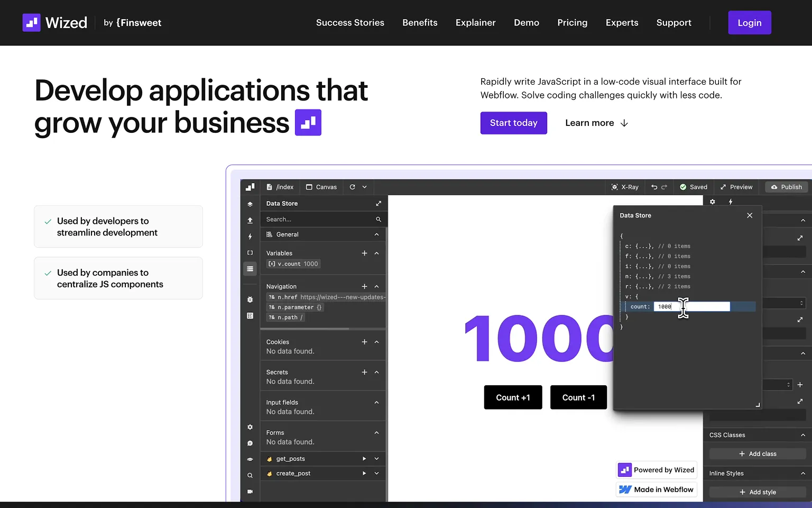Click the refresh icon in the editor toolbar
812x508 pixels.
352,187
